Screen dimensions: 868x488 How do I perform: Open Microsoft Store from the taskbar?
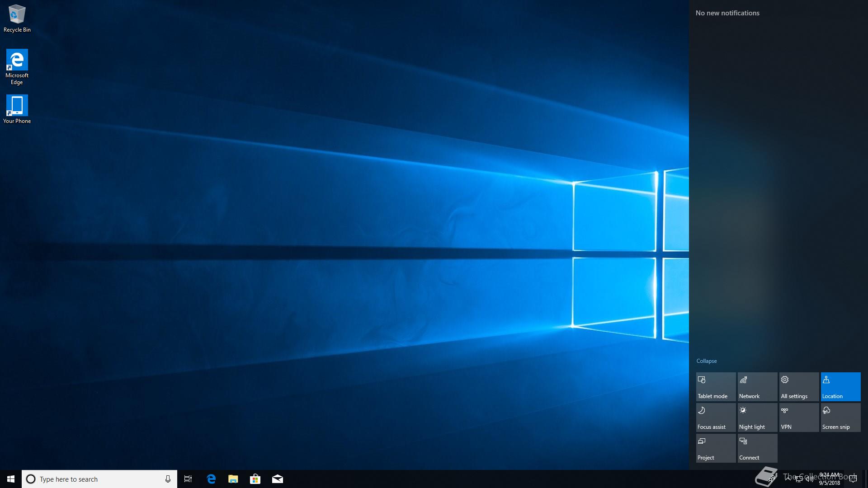pos(255,479)
